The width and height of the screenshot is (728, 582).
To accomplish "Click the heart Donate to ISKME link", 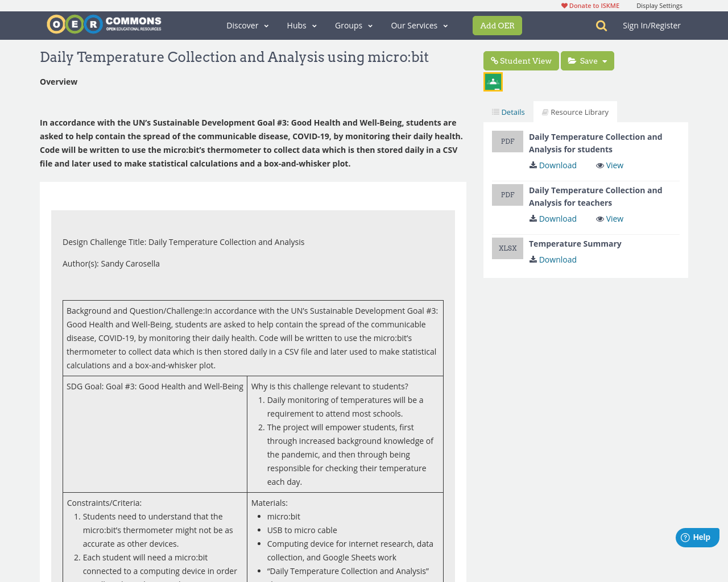I will 590,6.
